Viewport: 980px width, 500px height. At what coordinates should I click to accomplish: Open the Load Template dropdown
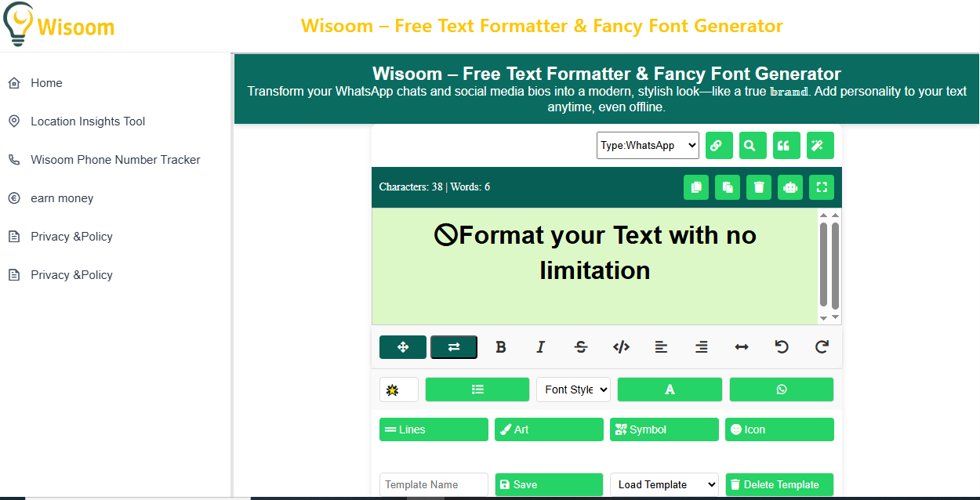(664, 485)
